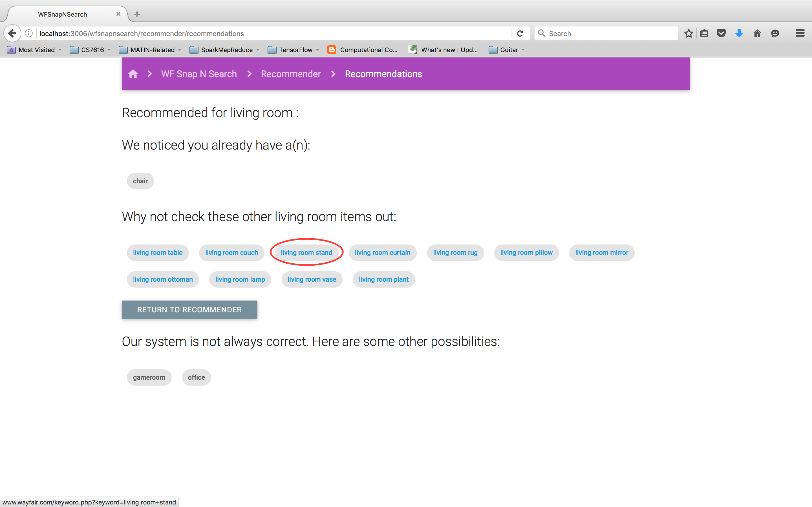Select the gameroom chip
The image size is (812, 507).
[149, 377]
